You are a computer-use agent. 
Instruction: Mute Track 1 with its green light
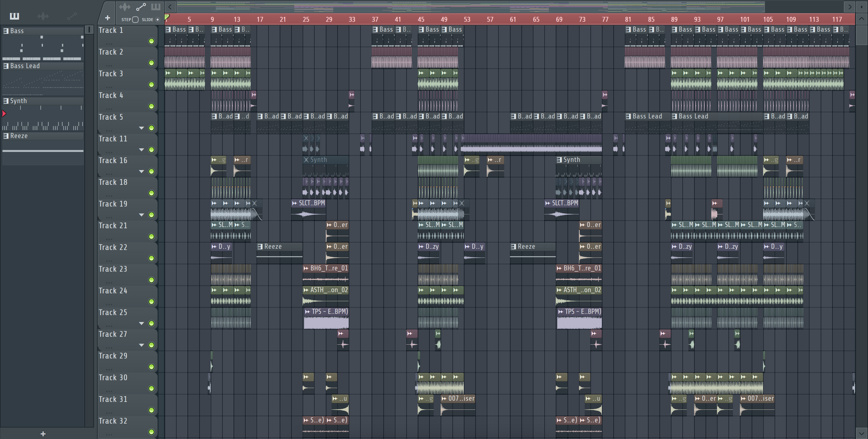tap(152, 41)
